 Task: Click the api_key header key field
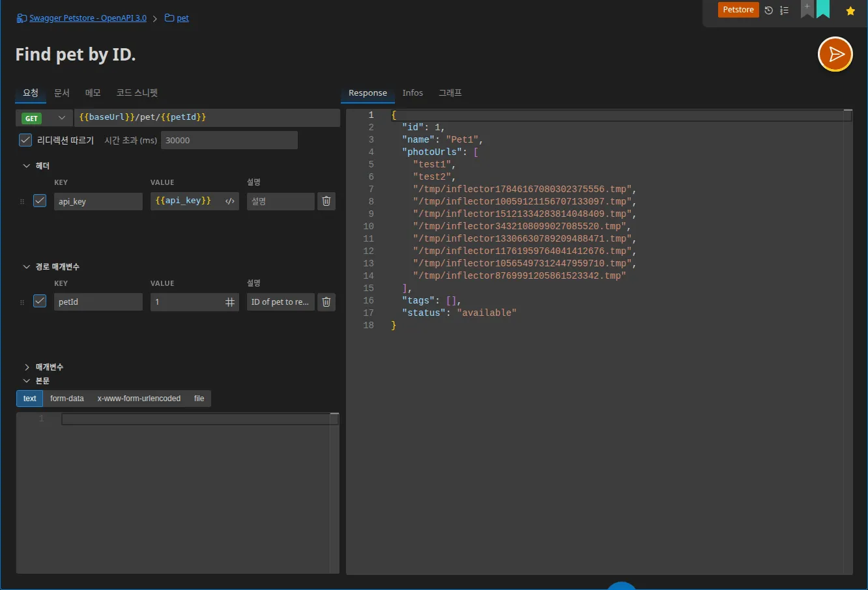click(x=98, y=201)
